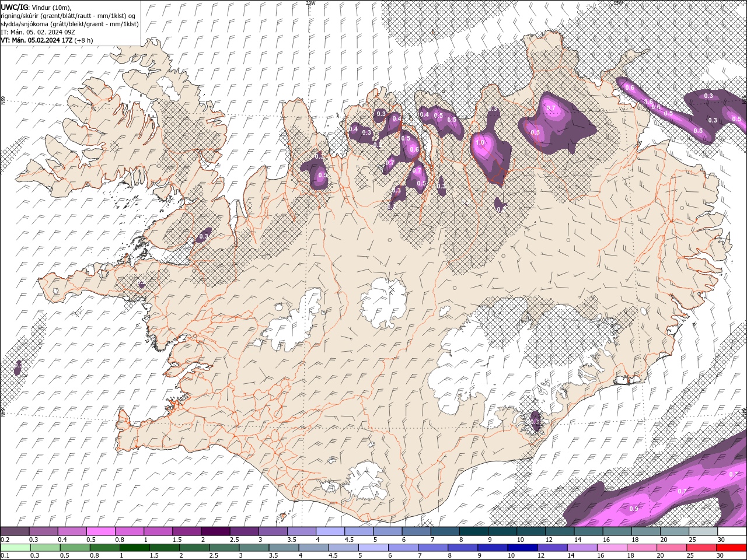Image resolution: width=747 pixels, height=560 pixels.
Task: Pick the dark teal 8 swatch on snow scale
Action: (x=474, y=531)
